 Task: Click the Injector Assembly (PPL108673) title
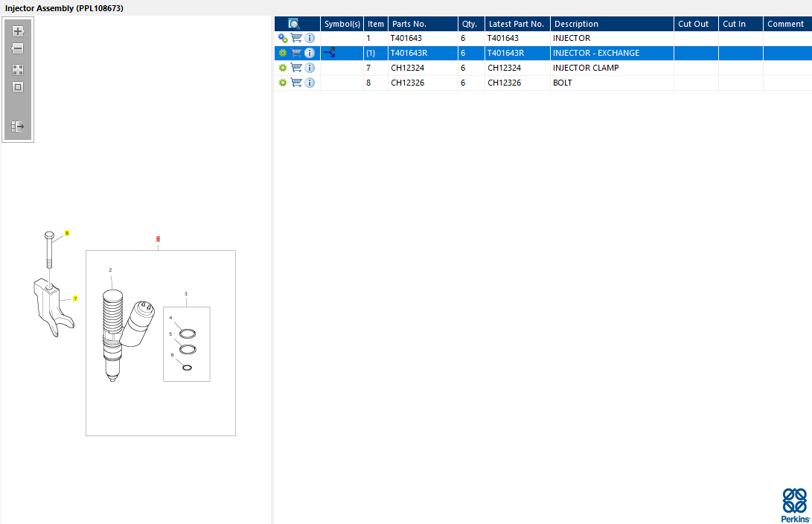(64, 8)
